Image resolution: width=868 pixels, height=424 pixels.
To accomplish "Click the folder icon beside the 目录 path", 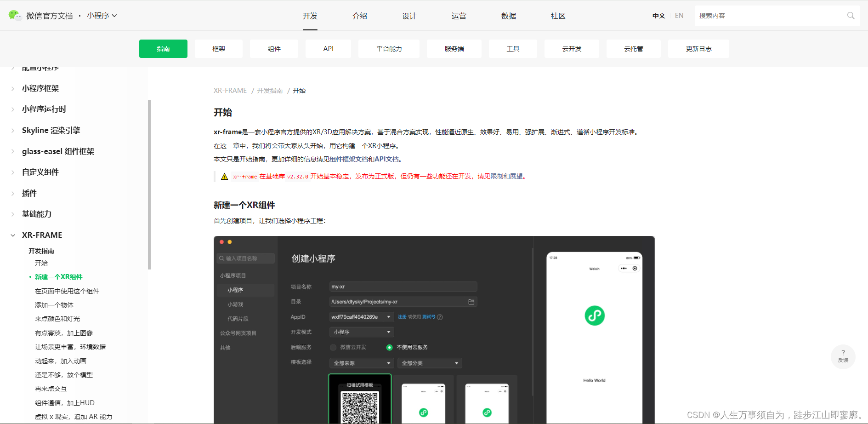I will (471, 301).
